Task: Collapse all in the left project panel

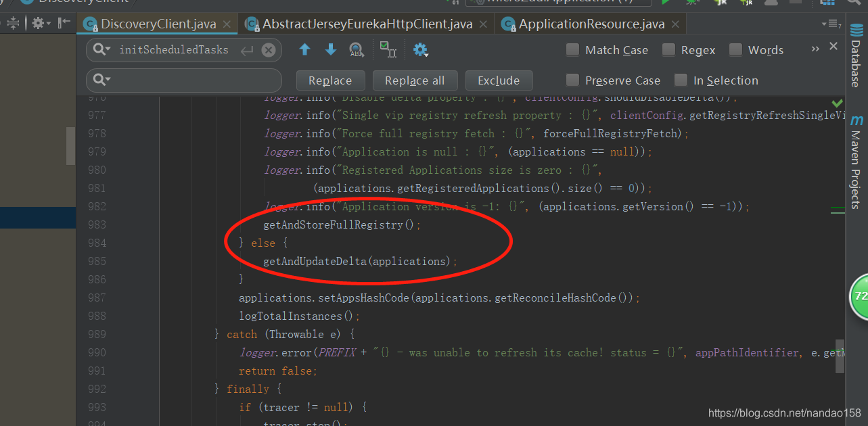Action: 14,24
